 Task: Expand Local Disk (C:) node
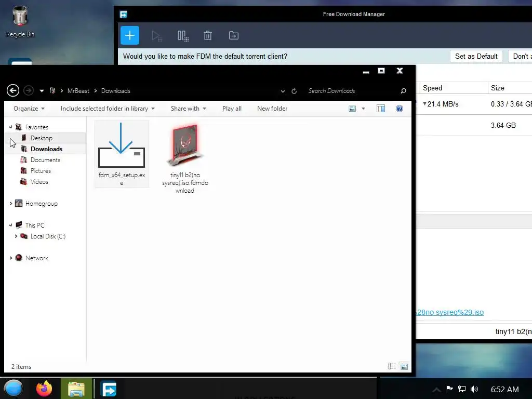(16, 236)
